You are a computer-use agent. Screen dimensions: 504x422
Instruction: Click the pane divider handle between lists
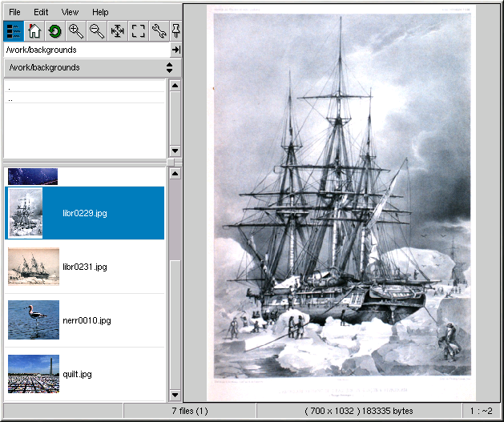click(x=170, y=163)
